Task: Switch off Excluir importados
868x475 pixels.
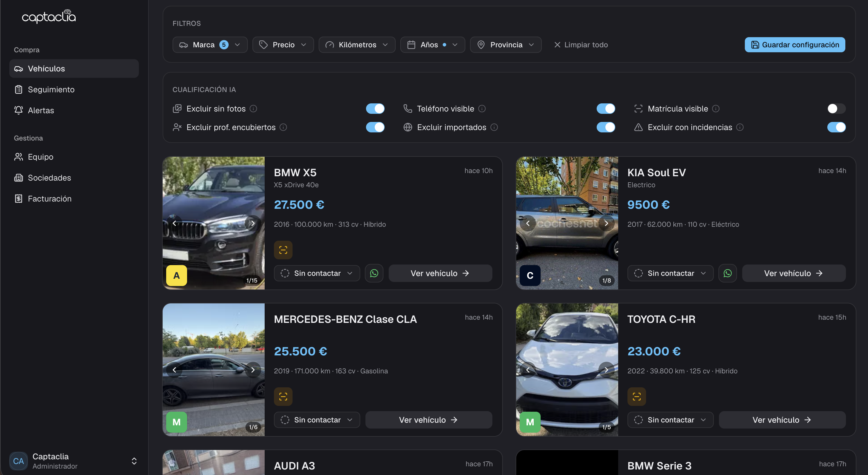Action: pos(606,127)
